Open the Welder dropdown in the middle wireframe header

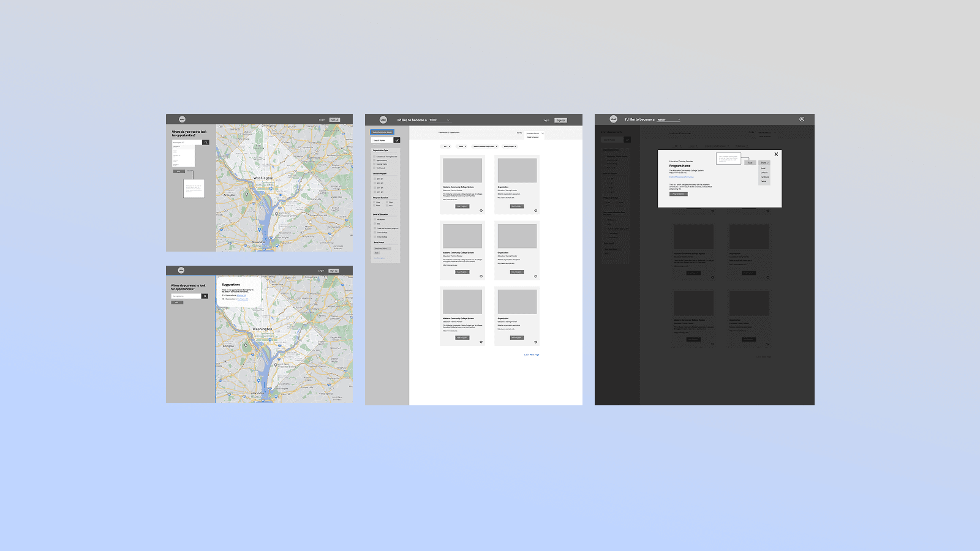click(440, 120)
